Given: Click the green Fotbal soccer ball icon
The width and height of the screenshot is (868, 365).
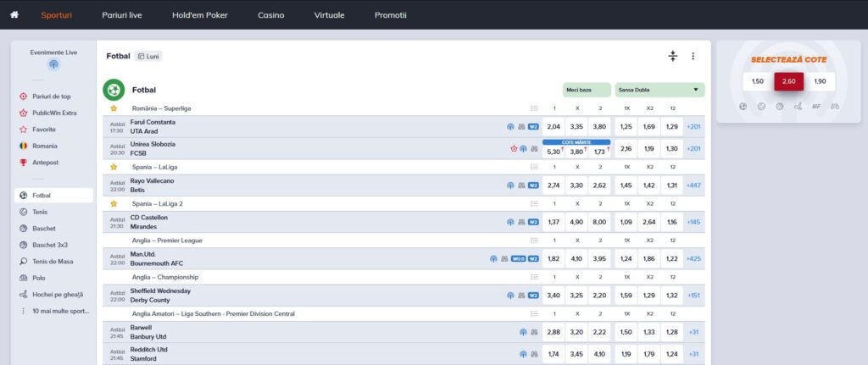Looking at the screenshot, I should pyautogui.click(x=114, y=89).
